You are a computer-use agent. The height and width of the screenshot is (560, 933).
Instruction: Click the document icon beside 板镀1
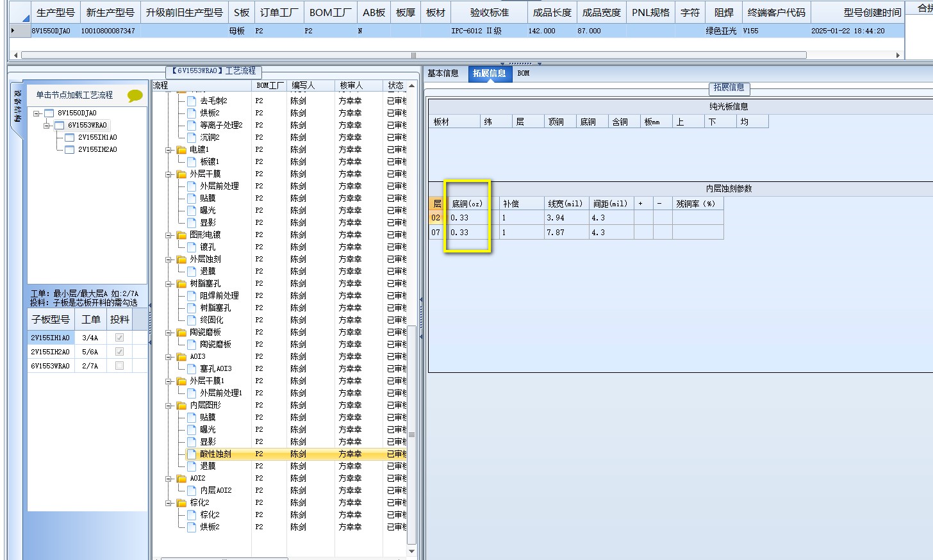(x=192, y=161)
